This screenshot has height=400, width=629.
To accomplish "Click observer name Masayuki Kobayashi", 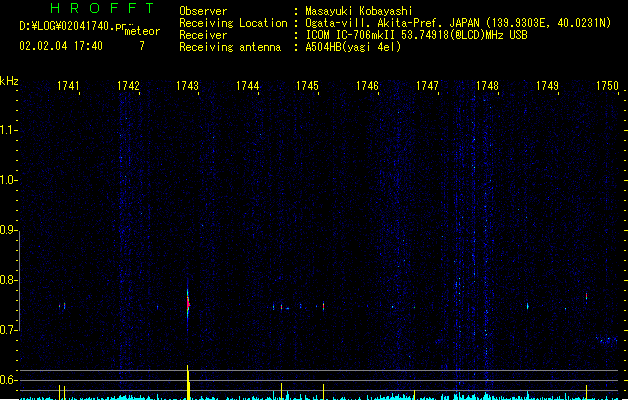I will (359, 11).
